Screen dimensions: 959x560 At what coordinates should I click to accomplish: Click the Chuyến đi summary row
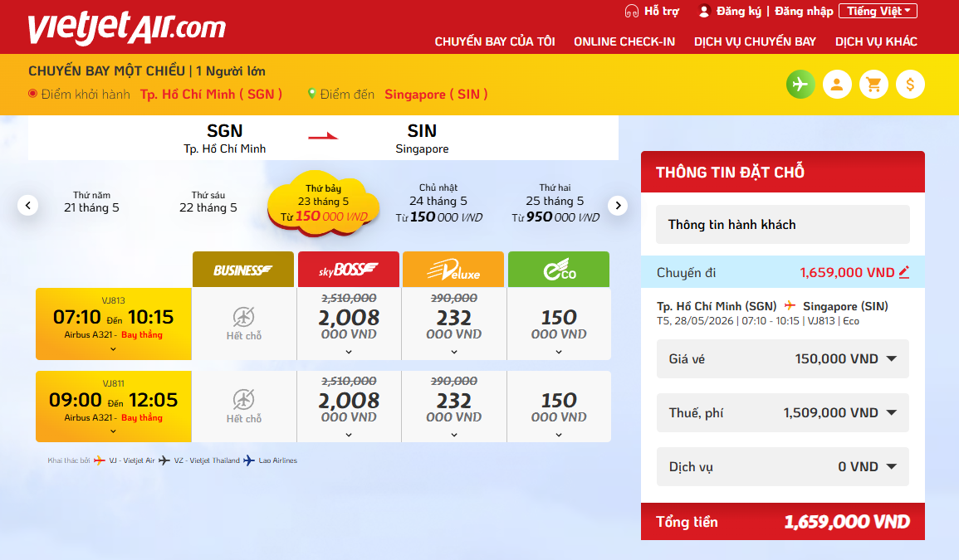(783, 272)
